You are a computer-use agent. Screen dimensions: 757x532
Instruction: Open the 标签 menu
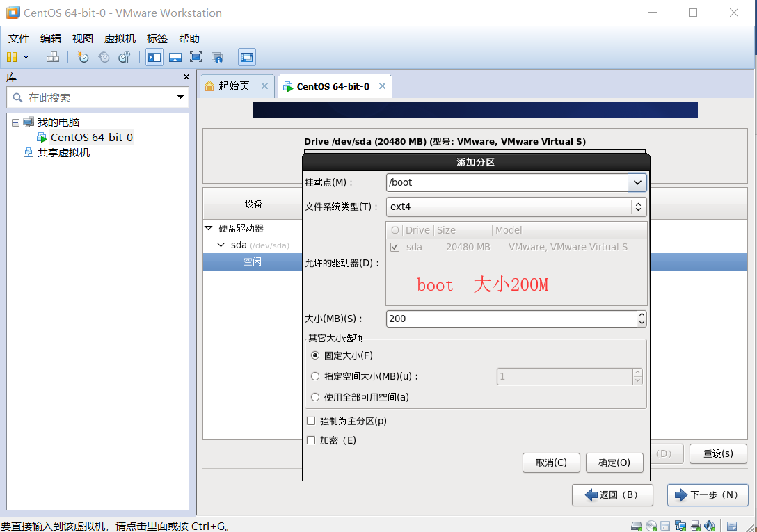(157, 39)
